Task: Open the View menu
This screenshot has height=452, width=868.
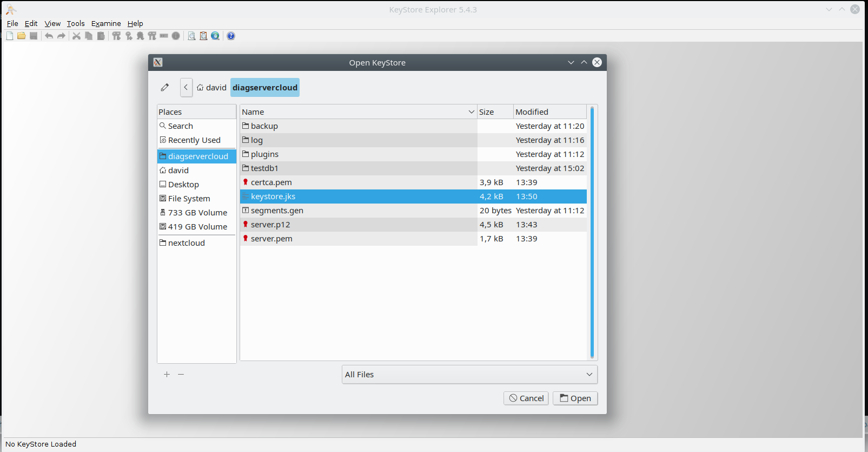Action: [52, 23]
